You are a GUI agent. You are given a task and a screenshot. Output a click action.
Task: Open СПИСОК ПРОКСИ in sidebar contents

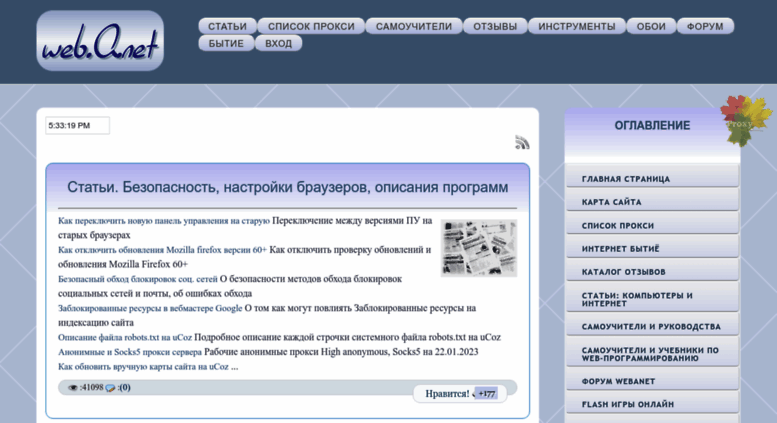[x=653, y=224]
